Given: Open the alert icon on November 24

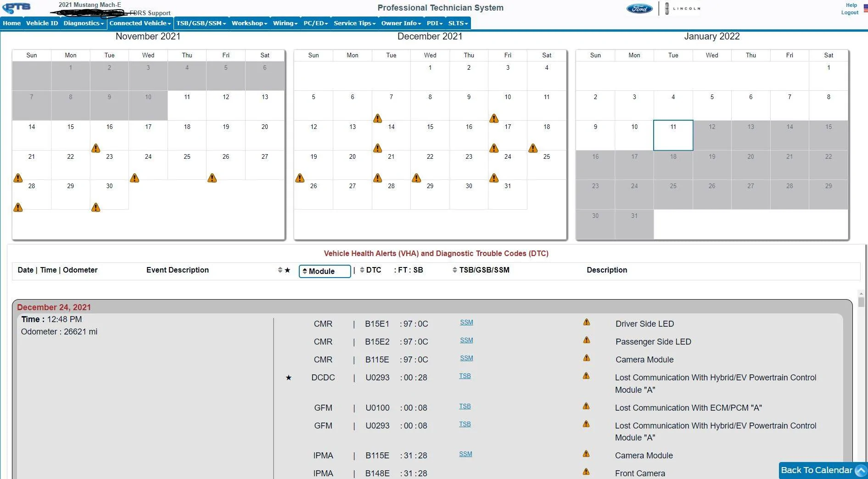Looking at the screenshot, I should point(134,178).
